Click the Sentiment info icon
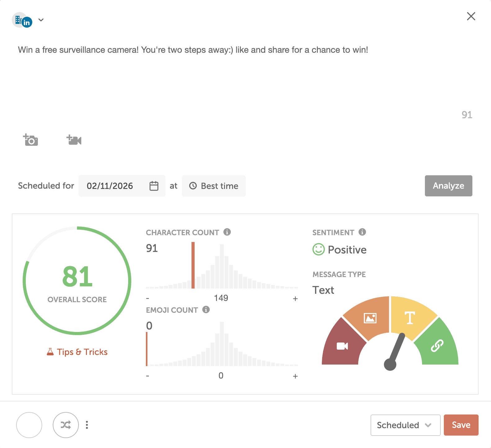The image size is (491, 448). 362,232
